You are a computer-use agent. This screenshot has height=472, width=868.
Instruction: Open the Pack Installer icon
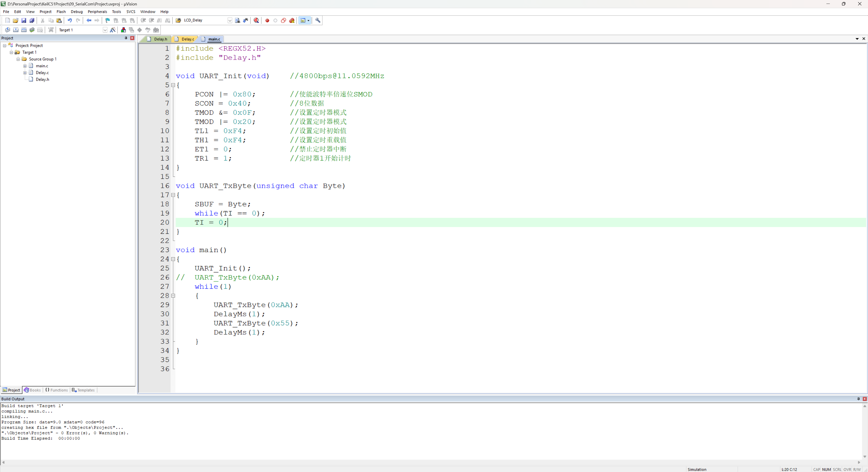coord(156,30)
